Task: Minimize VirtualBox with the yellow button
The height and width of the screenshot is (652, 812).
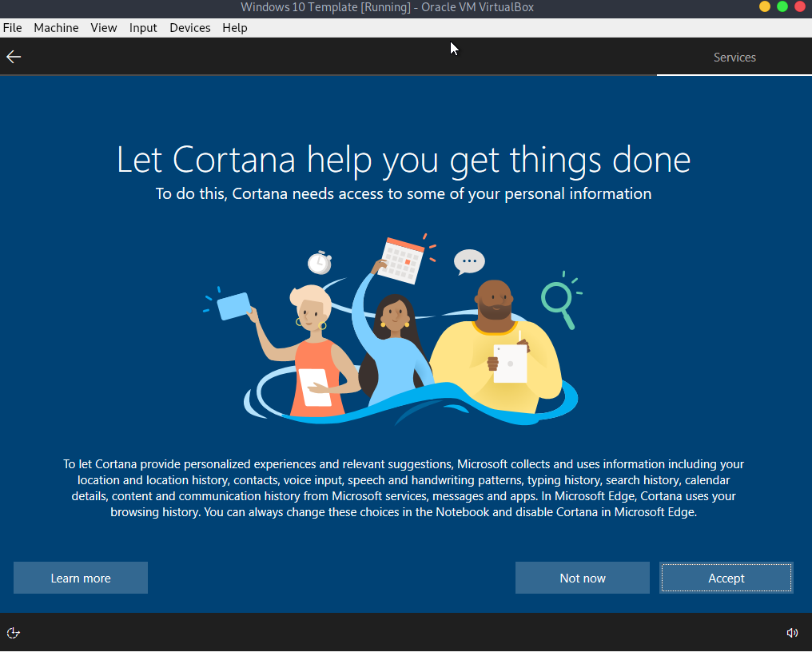Action: click(x=764, y=6)
